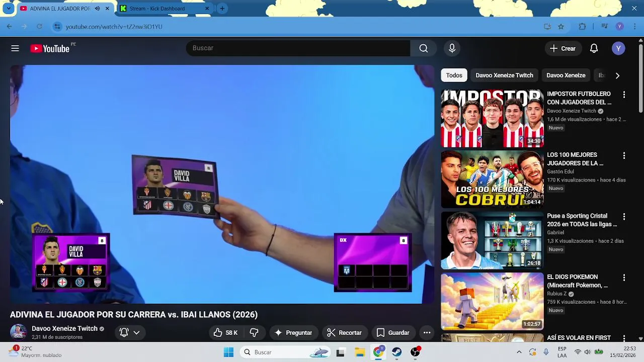Save video with Guardar button
The image size is (644, 362).
click(393, 333)
